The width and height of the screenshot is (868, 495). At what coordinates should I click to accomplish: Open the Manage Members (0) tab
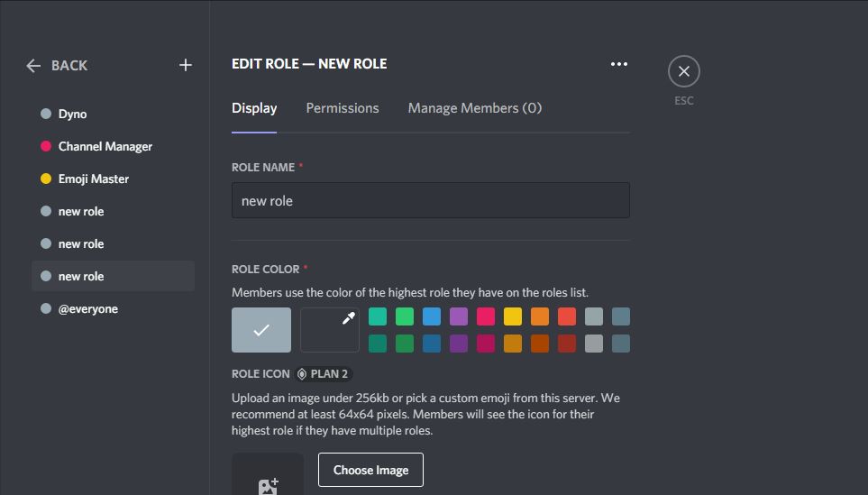(x=475, y=108)
